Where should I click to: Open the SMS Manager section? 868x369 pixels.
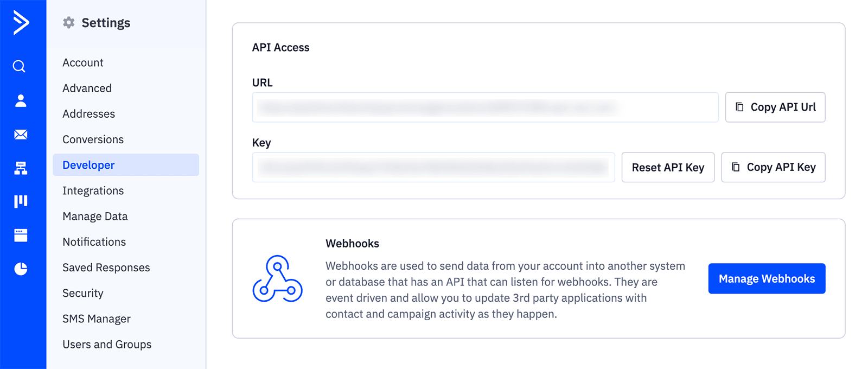tap(96, 319)
